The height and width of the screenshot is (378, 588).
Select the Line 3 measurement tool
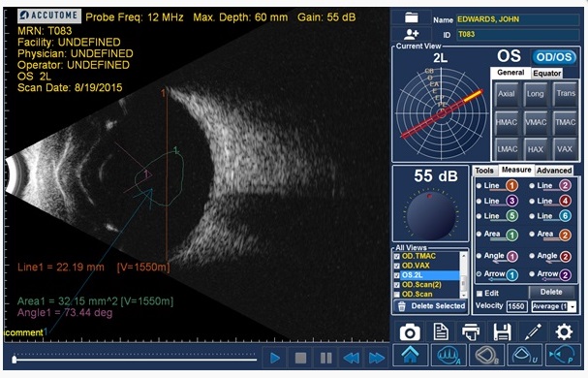click(x=497, y=201)
